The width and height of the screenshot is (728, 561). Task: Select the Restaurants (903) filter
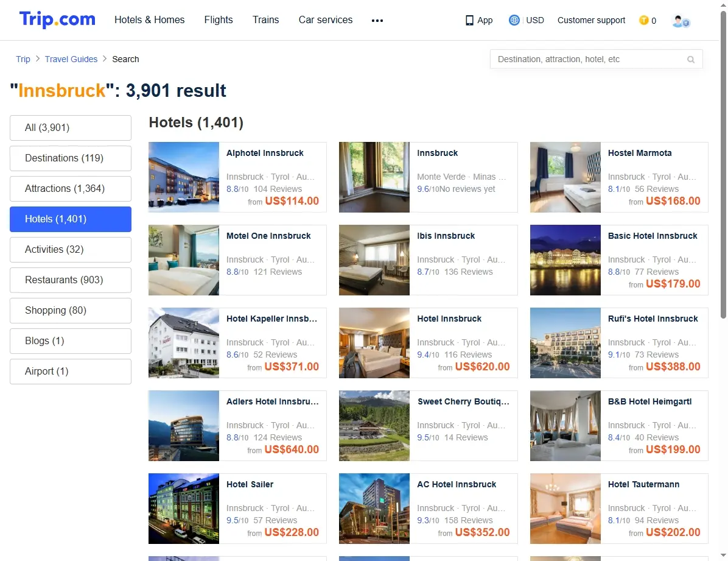pyautogui.click(x=71, y=280)
